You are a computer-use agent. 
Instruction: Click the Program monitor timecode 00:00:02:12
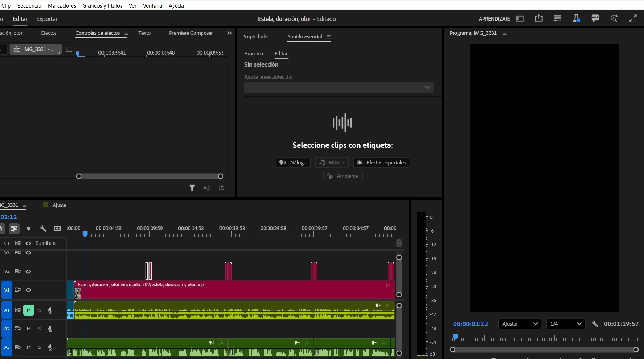pyautogui.click(x=471, y=324)
